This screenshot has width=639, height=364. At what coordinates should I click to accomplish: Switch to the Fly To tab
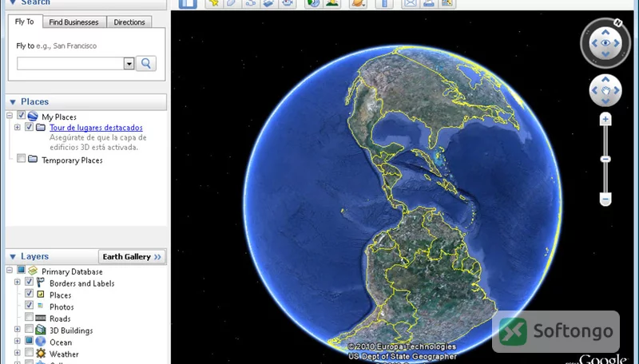pyautogui.click(x=25, y=22)
